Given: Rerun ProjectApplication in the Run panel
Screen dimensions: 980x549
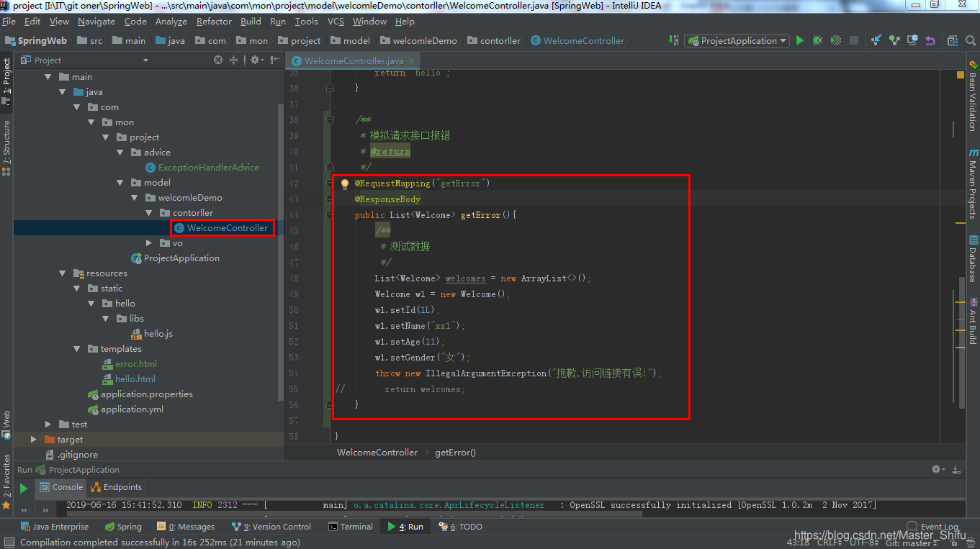Looking at the screenshot, I should [24, 489].
